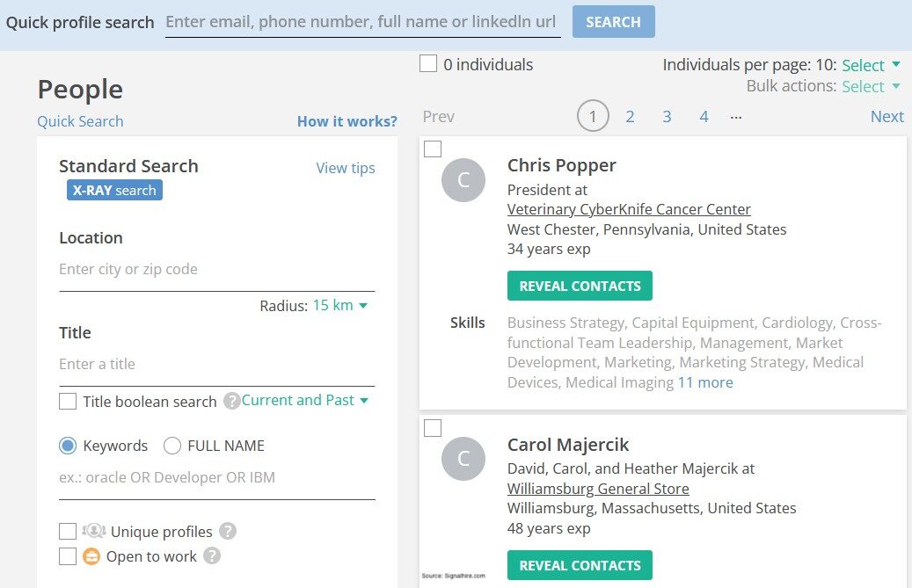
Task: Click help icon beside Open to work
Action: tap(212, 556)
